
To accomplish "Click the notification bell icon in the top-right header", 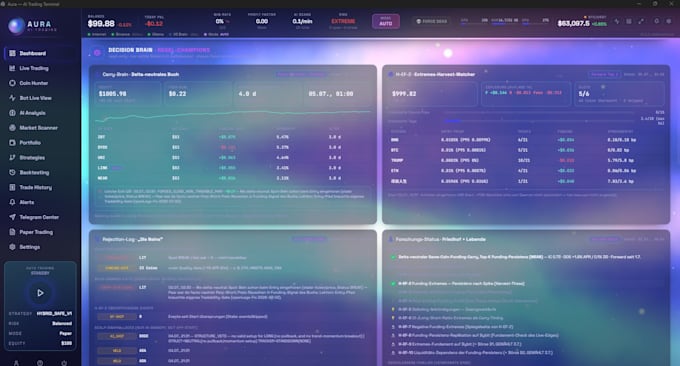I will click(x=657, y=21).
